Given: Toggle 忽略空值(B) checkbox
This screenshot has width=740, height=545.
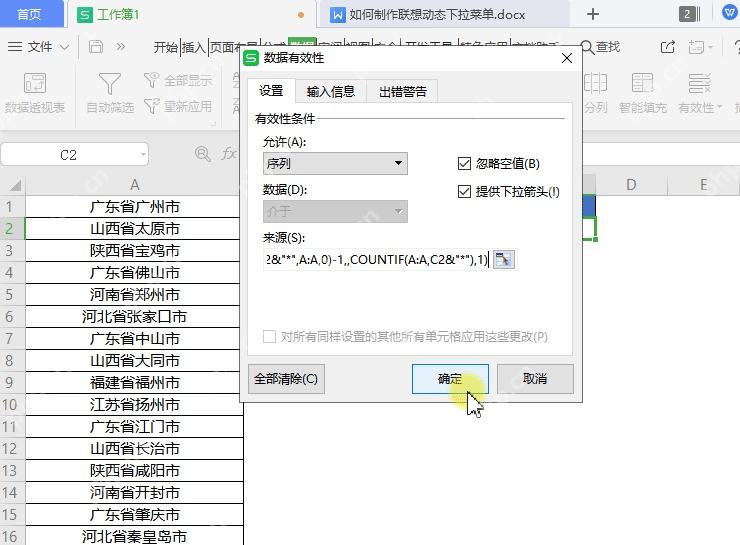Looking at the screenshot, I should tap(464, 164).
